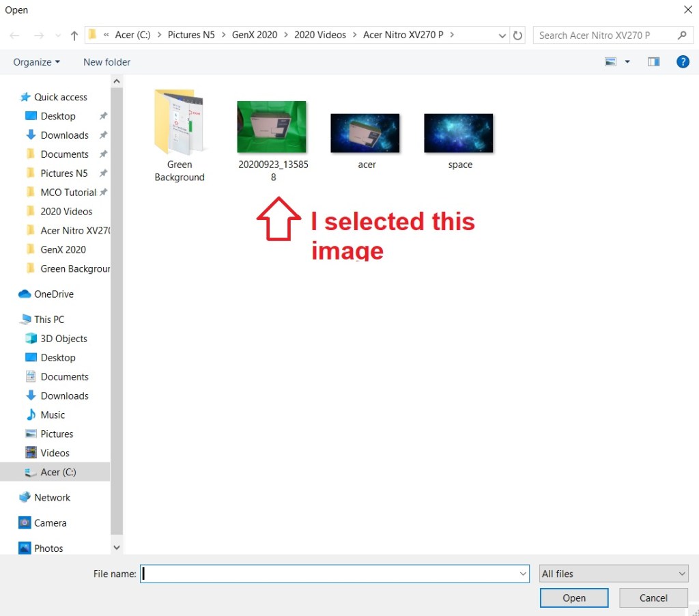Click the change view icon
699x616 pixels.
611,62
